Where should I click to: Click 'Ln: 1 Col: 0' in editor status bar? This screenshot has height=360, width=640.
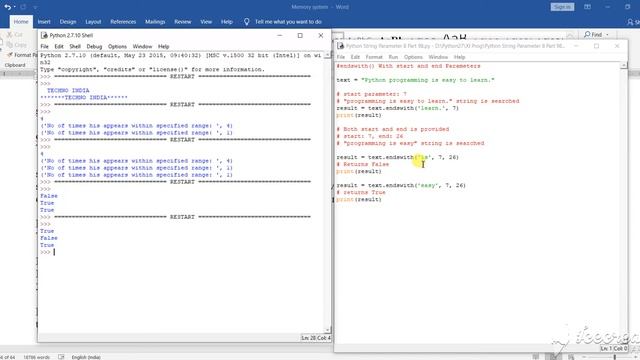click(x=613, y=349)
